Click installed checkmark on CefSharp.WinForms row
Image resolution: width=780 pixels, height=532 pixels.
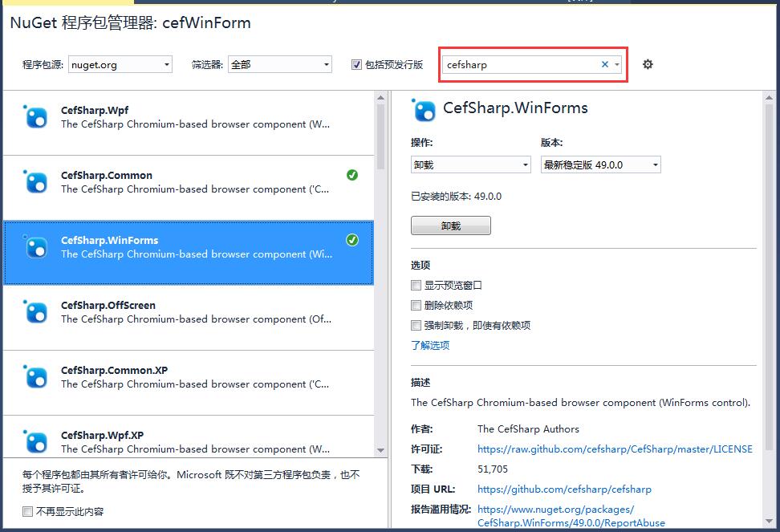click(x=352, y=240)
